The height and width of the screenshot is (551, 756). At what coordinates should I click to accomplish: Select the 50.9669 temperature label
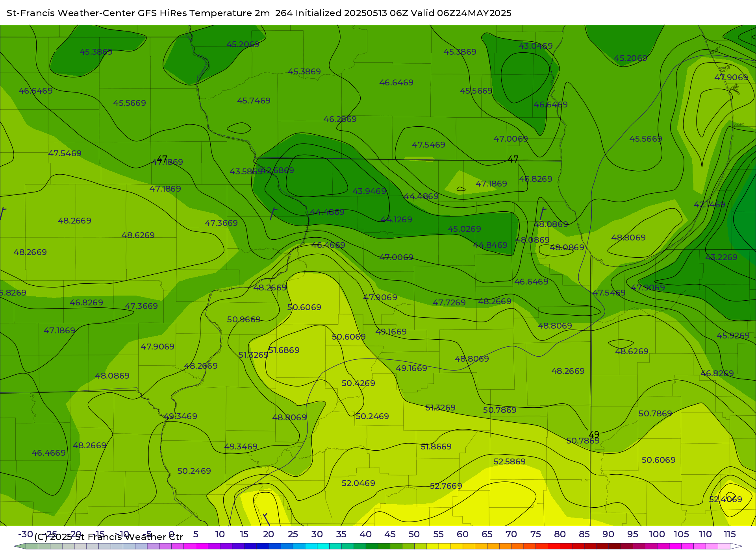point(244,320)
